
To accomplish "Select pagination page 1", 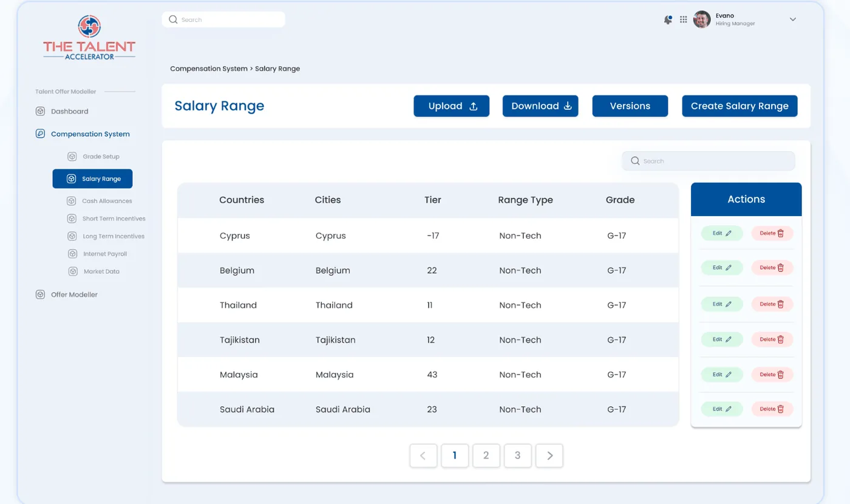I will pyautogui.click(x=455, y=455).
